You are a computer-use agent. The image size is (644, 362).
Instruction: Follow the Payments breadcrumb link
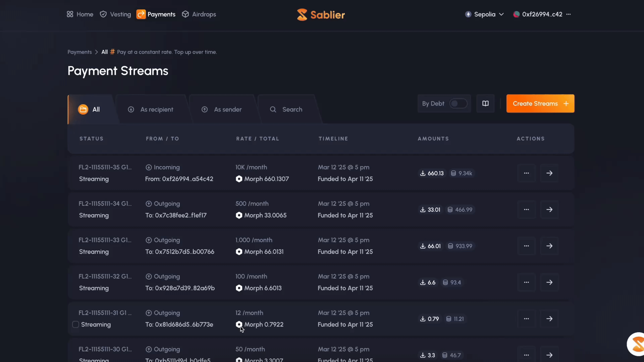(x=79, y=52)
